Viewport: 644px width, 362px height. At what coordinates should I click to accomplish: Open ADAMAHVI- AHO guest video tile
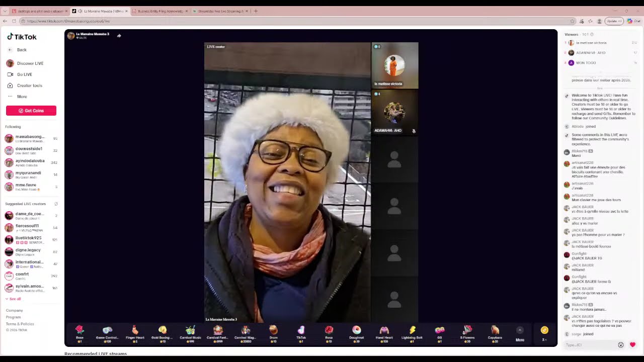[395, 112]
